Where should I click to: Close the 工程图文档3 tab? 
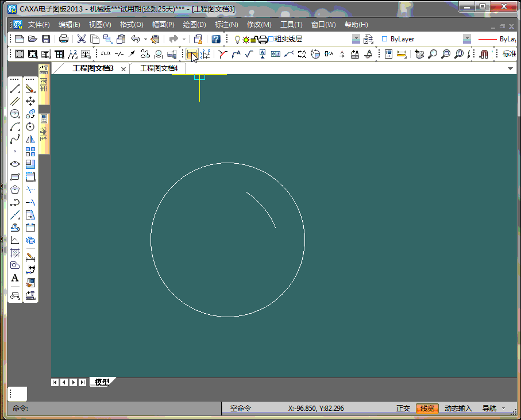pyautogui.click(x=124, y=69)
